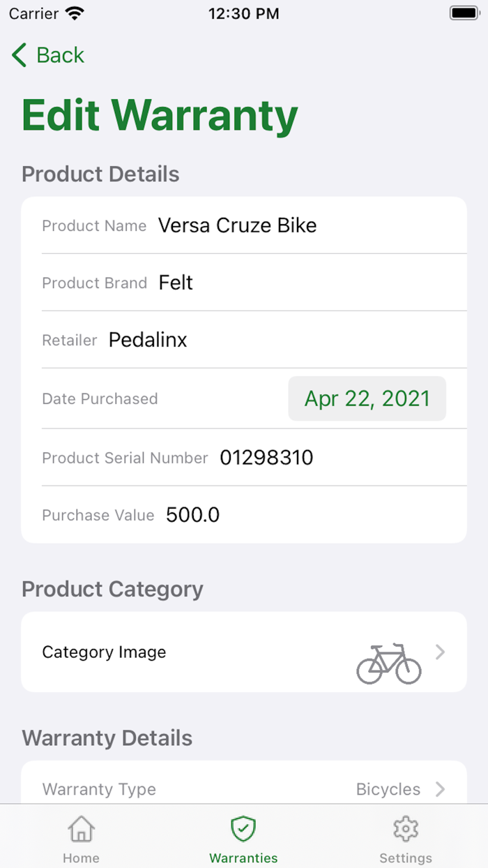Tap the Home house icon

click(x=81, y=830)
